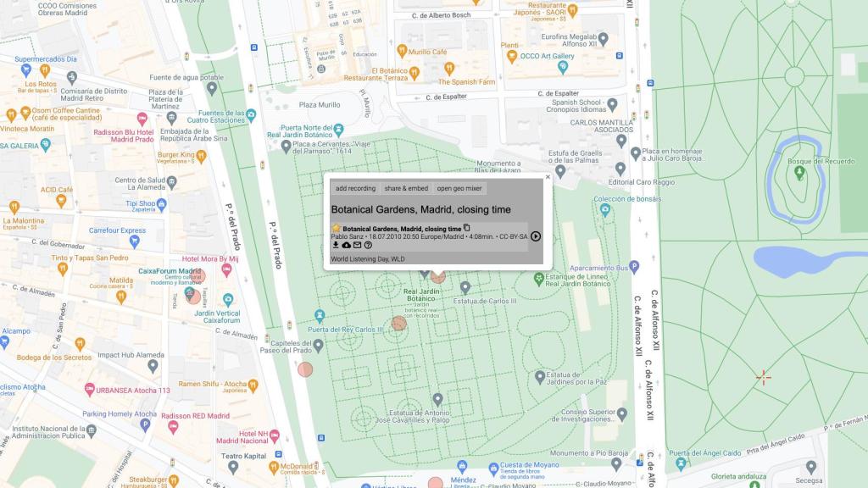The height and width of the screenshot is (488, 868).
Task: Click 'add recording' button
Action: click(x=355, y=188)
